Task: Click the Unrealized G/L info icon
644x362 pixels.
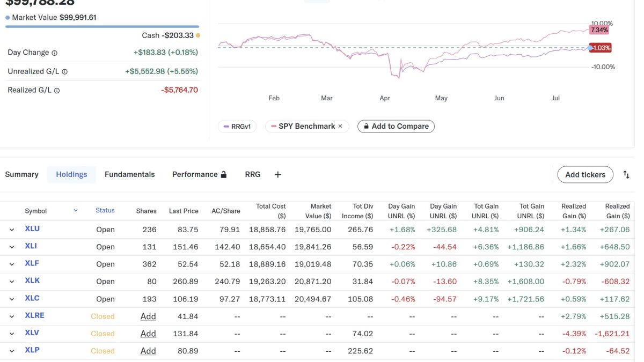Action: (64, 72)
